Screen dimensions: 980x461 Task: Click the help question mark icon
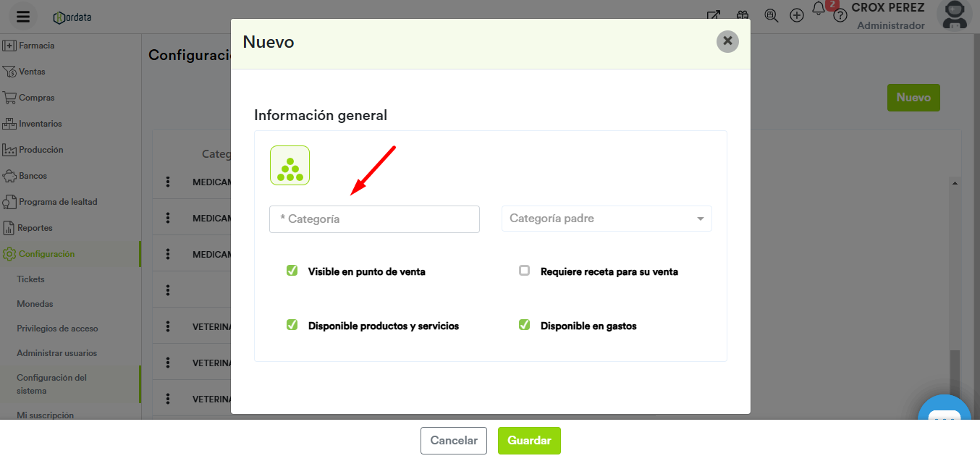coord(840,15)
